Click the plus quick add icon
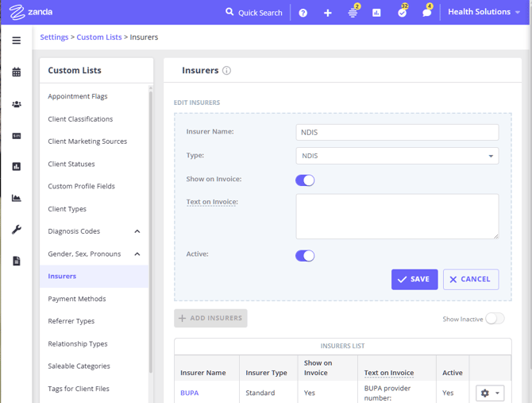The image size is (532, 403). point(327,13)
